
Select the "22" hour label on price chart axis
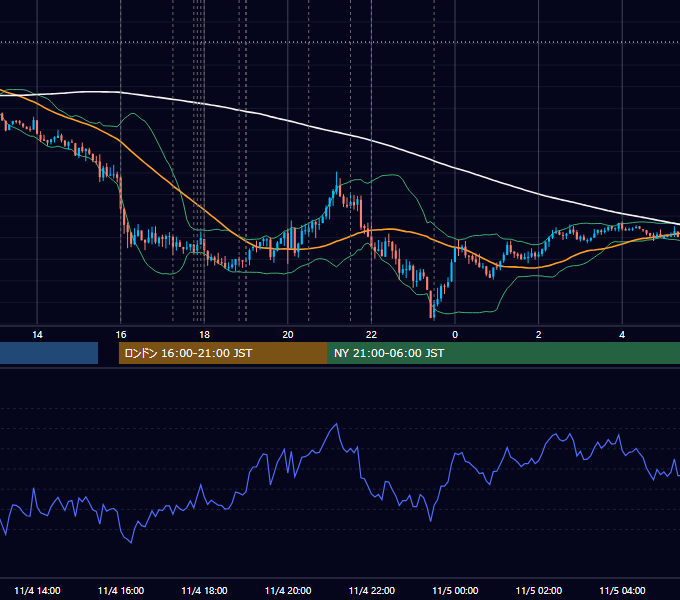pos(371,335)
